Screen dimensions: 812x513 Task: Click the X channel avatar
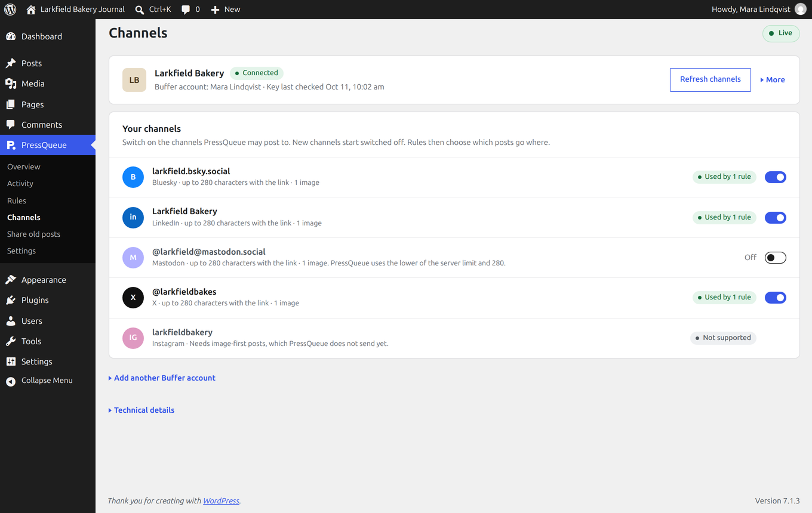(133, 298)
